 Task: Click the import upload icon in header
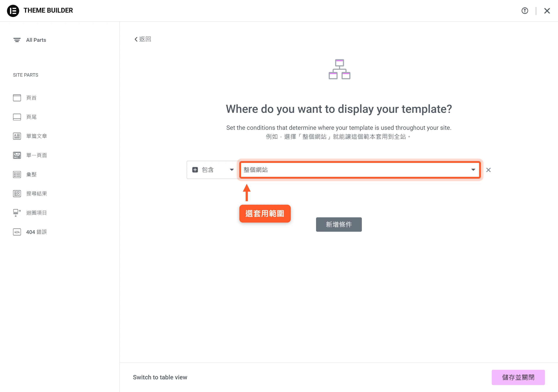pyautogui.click(x=525, y=11)
